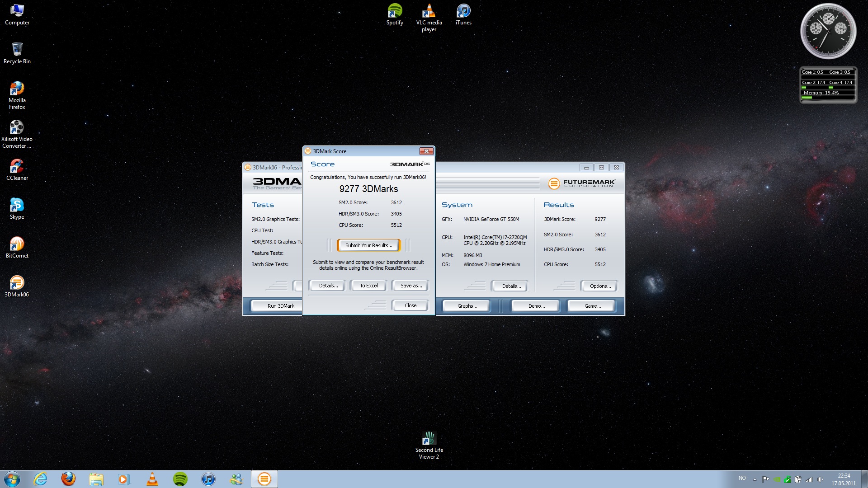Select the 3DMark06 desktop shortcut
The width and height of the screenshot is (868, 488).
(17, 286)
